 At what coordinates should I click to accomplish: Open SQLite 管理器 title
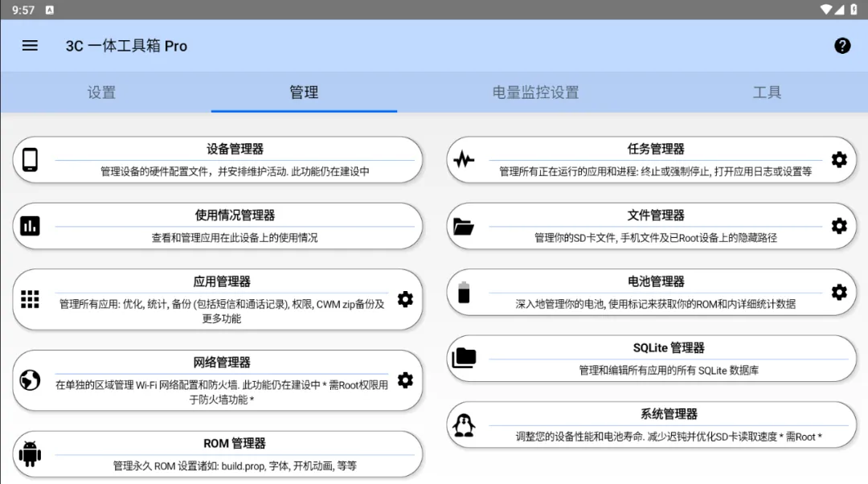pyautogui.click(x=669, y=348)
